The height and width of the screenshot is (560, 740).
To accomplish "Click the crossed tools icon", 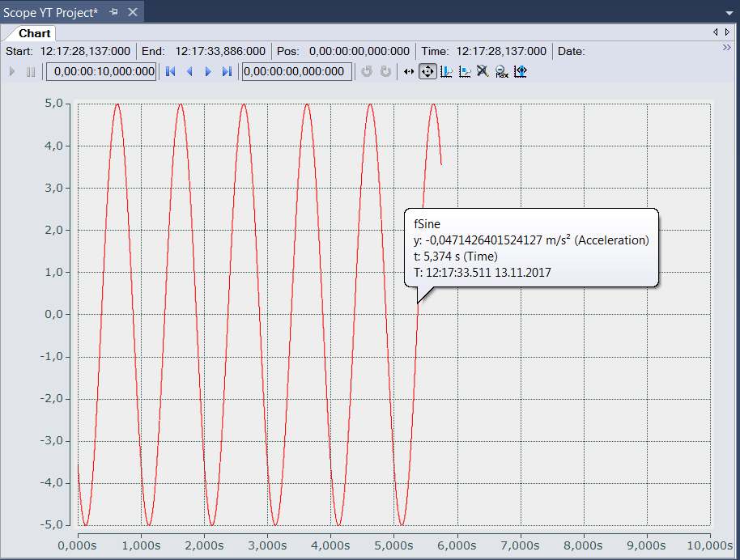I will click(483, 71).
